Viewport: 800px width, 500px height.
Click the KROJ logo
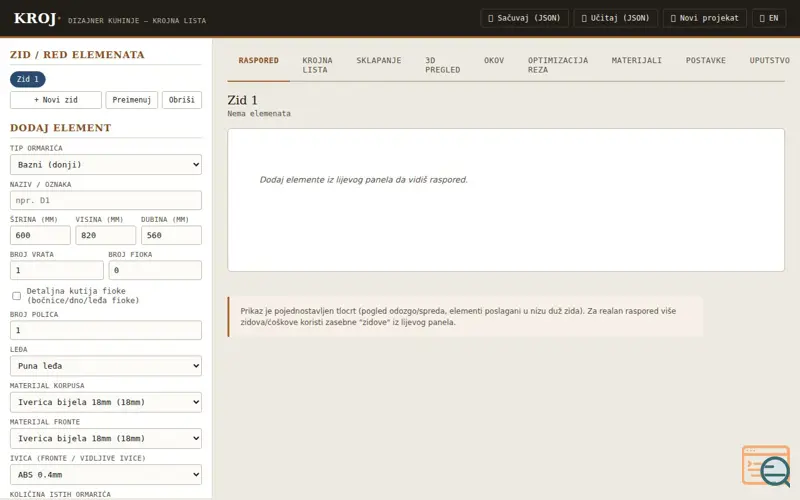coord(35,18)
